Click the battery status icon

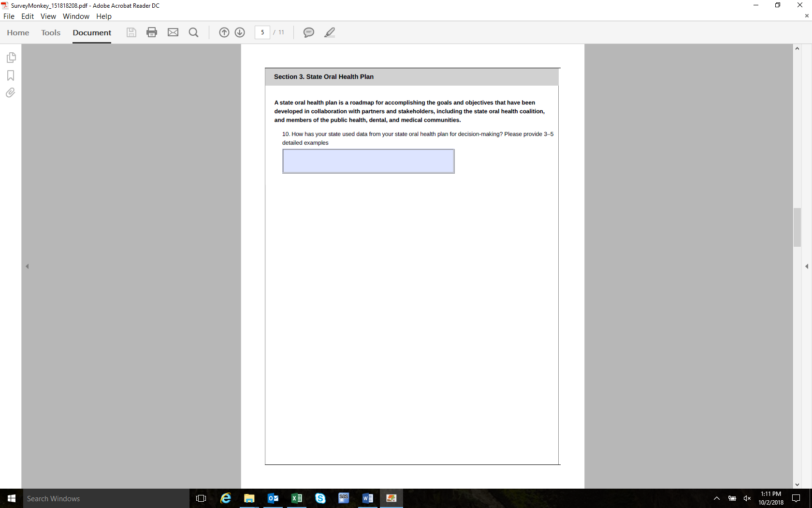click(x=732, y=498)
